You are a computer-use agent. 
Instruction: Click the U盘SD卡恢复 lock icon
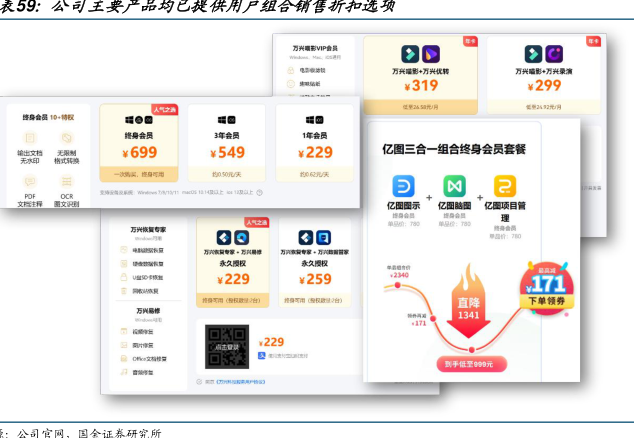(x=124, y=277)
